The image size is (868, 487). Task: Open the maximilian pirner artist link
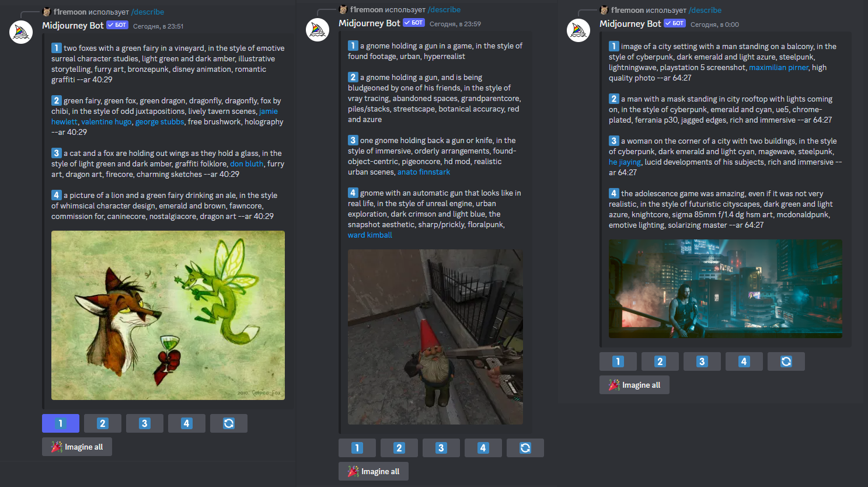[x=779, y=68]
